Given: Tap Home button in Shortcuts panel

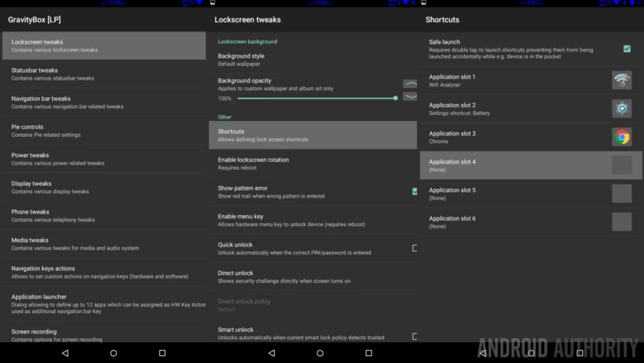Looking at the screenshot, I should [531, 353].
